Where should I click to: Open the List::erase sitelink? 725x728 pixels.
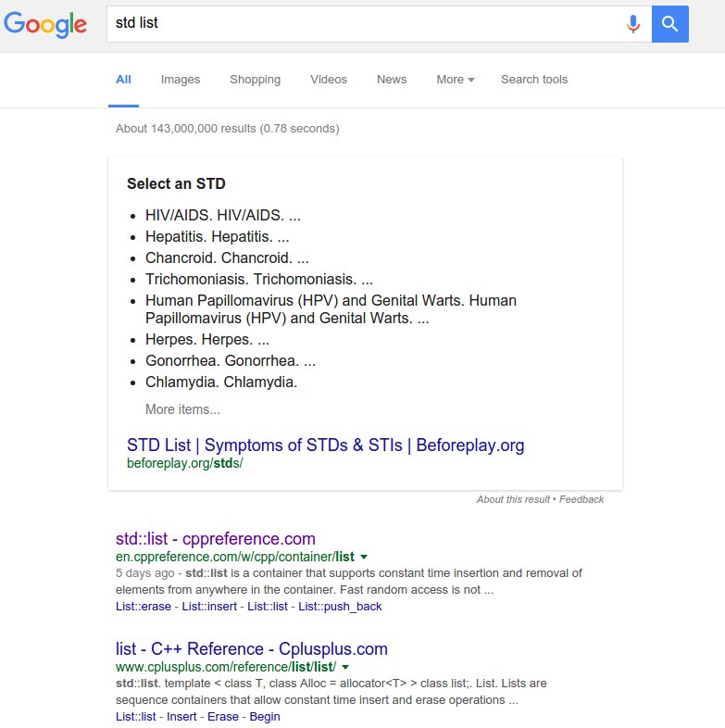click(x=144, y=607)
